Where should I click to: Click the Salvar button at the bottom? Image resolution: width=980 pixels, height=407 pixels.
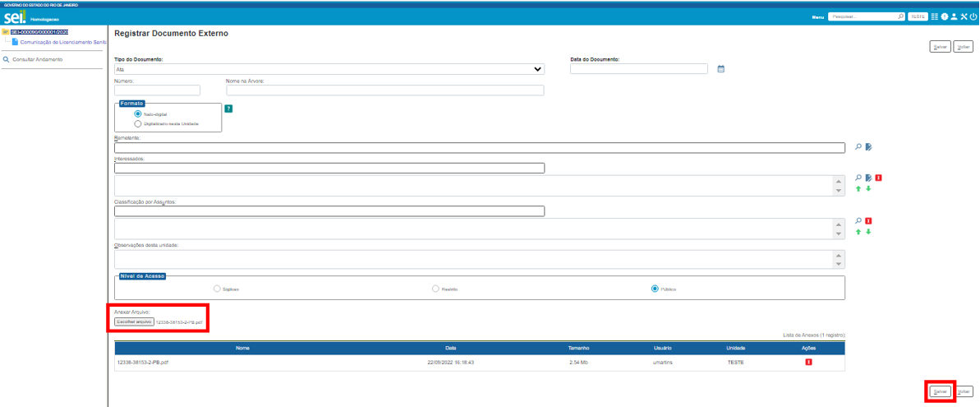pos(941,392)
